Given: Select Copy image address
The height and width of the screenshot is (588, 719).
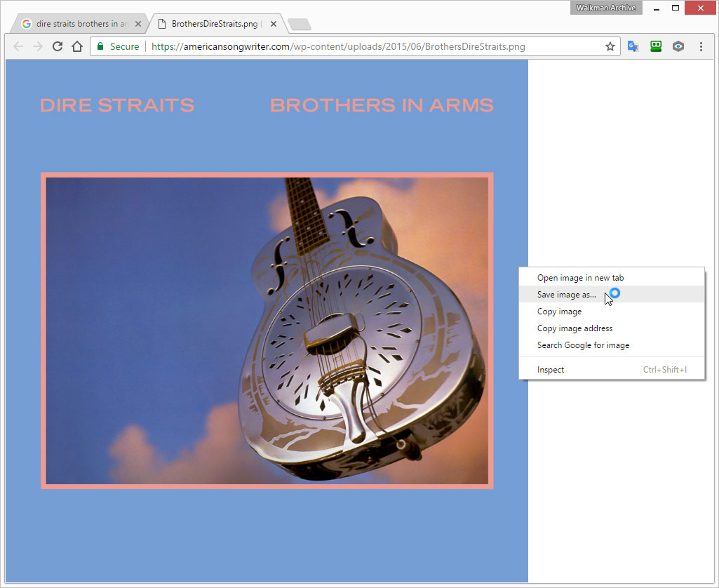Looking at the screenshot, I should 612,328.
